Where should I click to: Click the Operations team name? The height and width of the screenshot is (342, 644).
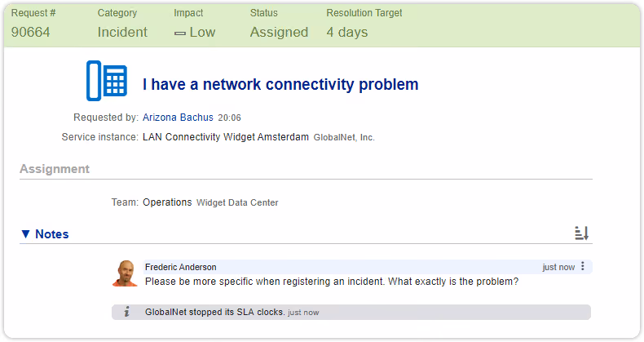point(167,202)
